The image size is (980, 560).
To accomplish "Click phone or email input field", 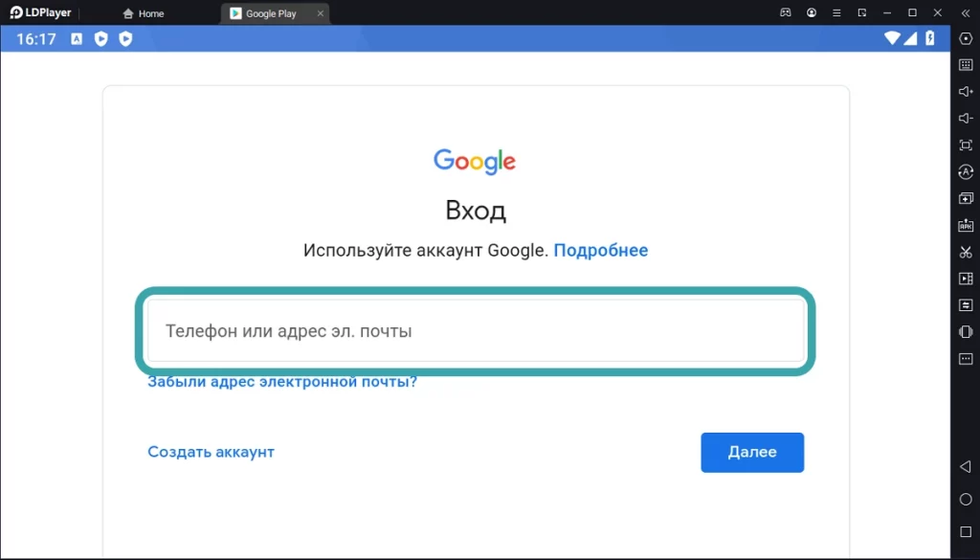I will (x=476, y=330).
